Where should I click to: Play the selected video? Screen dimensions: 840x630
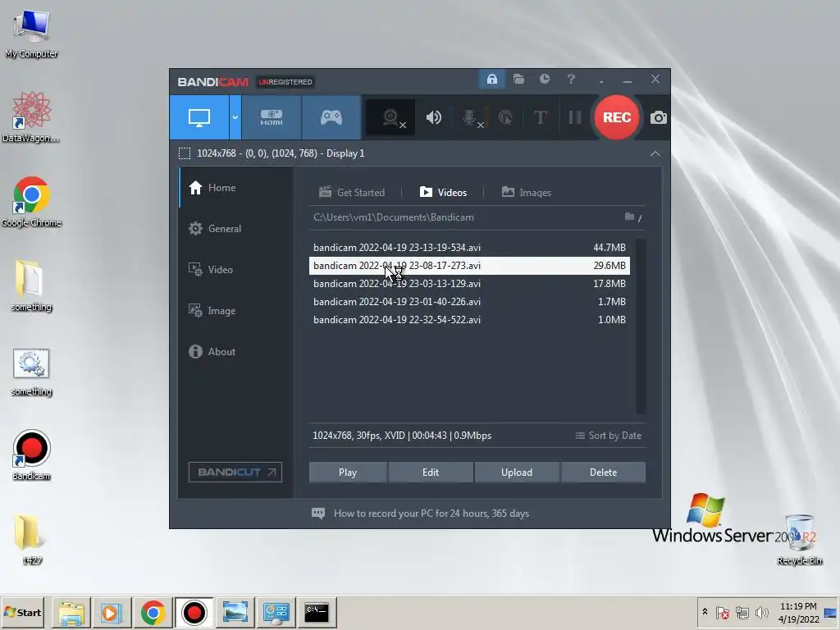click(348, 472)
